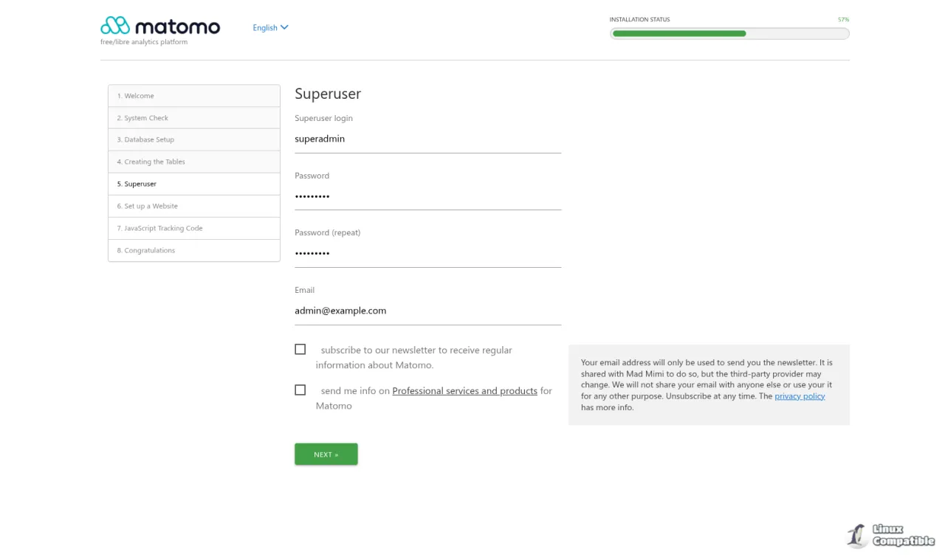Screen dimensions: 945x560
Task: Go to step 3. Database Setup
Action: point(194,139)
